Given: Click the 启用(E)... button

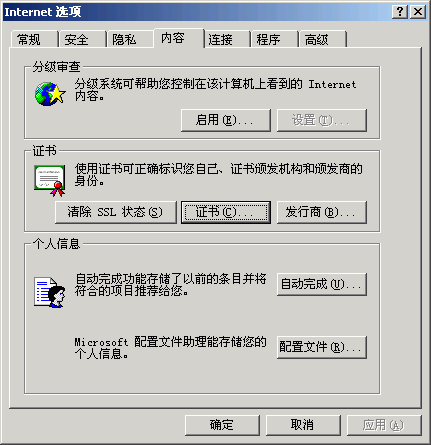Looking at the screenshot, I should (226, 120).
